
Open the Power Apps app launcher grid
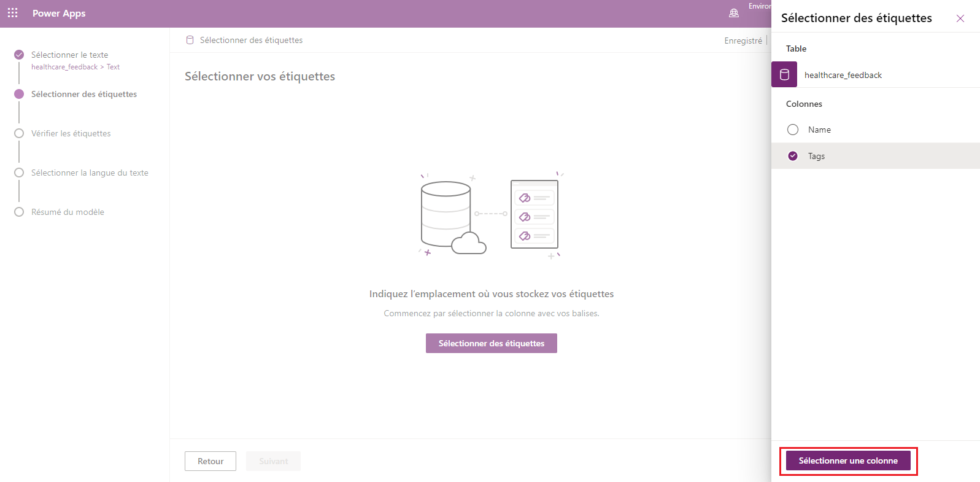click(x=12, y=13)
